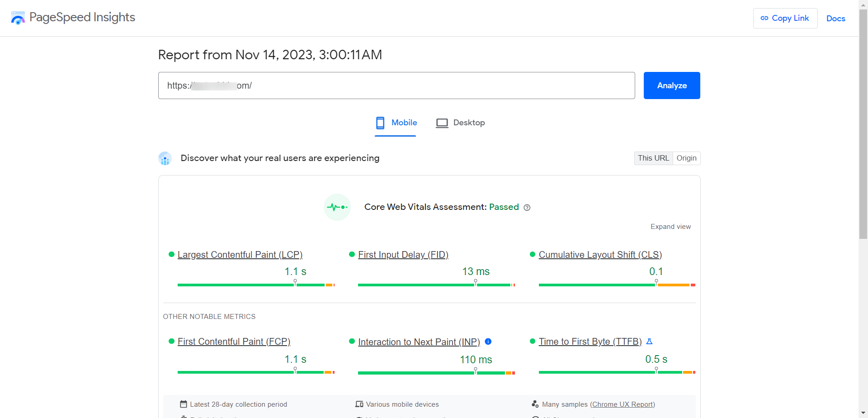
Task: Click the link icon inside Copy Link button
Action: [764, 18]
